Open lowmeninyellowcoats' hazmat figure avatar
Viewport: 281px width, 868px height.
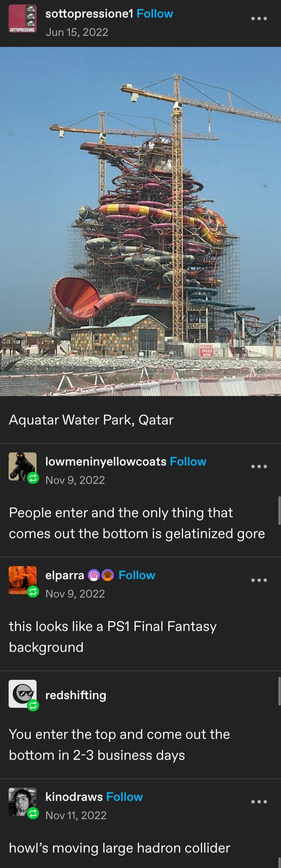point(22,466)
